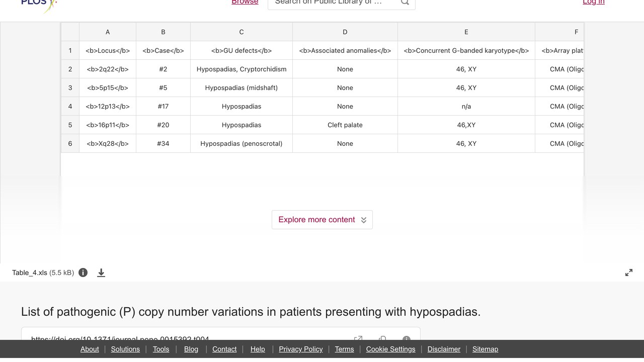Open file info icon beside Table_4.xls
The width and height of the screenshot is (644, 362).
pyautogui.click(x=83, y=273)
